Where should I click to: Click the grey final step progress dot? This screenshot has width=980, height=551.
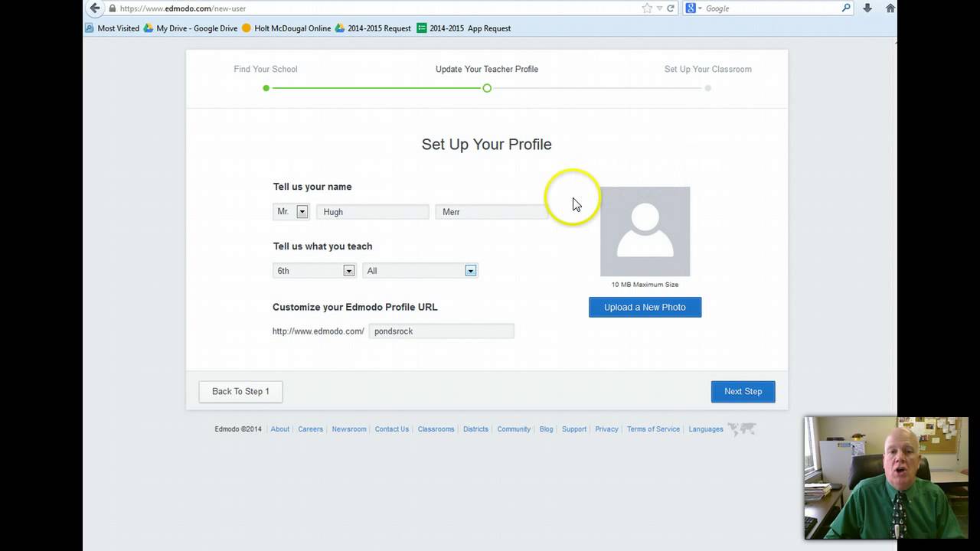(708, 88)
